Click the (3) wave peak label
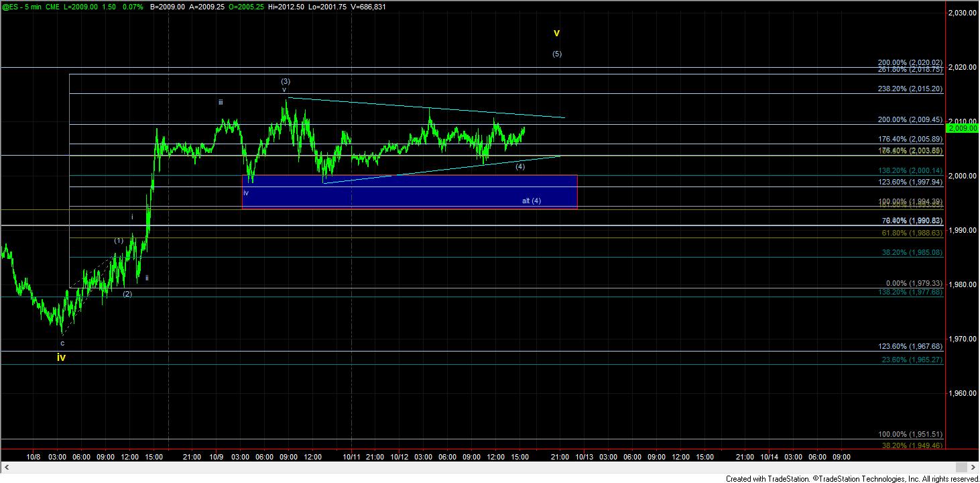 point(285,81)
